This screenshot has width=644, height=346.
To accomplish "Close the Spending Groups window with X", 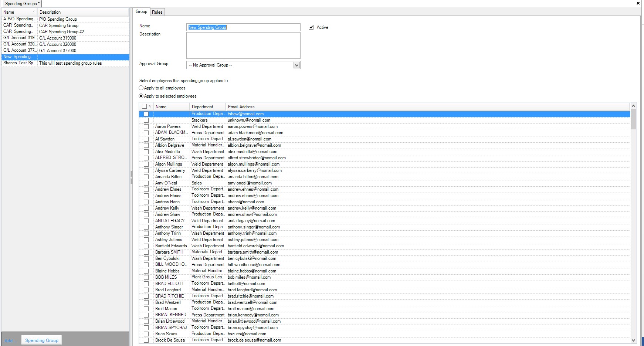I will pyautogui.click(x=638, y=3).
